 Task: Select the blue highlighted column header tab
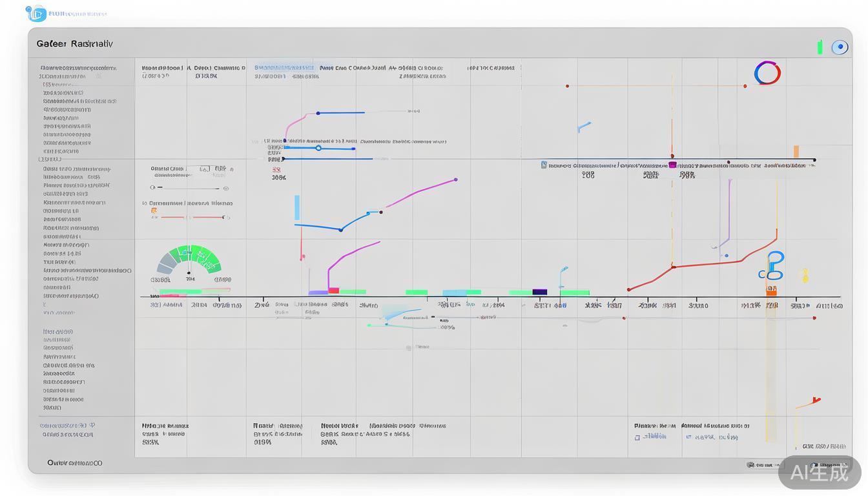(x=284, y=67)
